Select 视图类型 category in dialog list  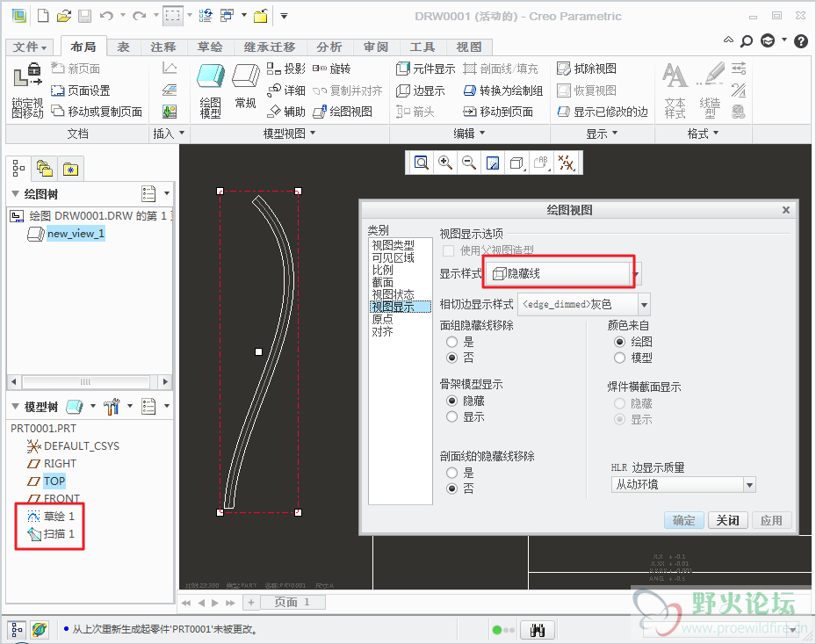[x=393, y=245]
